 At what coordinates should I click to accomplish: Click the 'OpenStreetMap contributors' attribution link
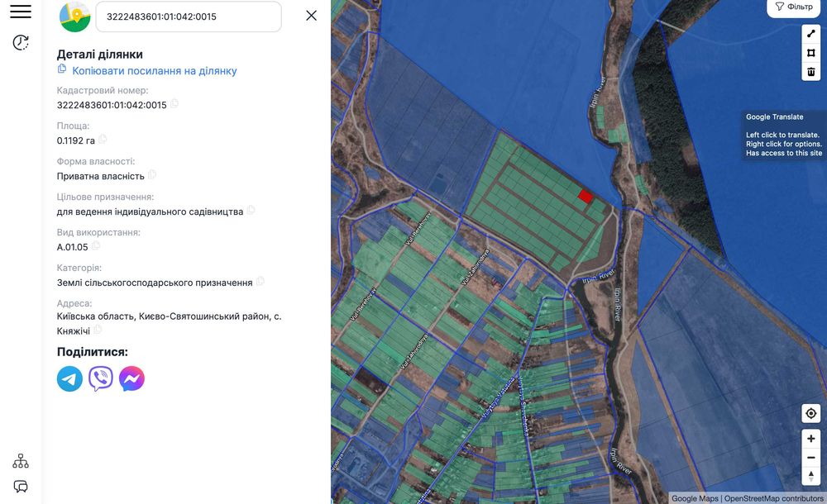point(773,498)
